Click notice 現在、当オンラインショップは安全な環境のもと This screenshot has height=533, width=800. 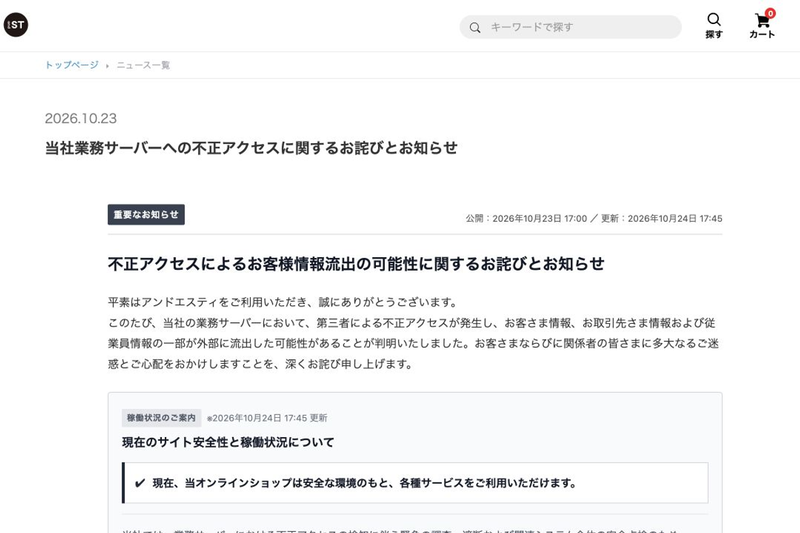364,483
